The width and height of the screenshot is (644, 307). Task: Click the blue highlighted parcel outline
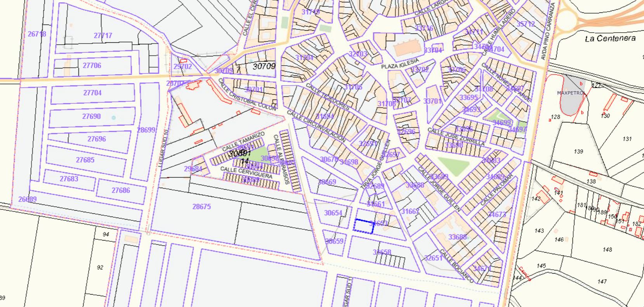(x=363, y=226)
